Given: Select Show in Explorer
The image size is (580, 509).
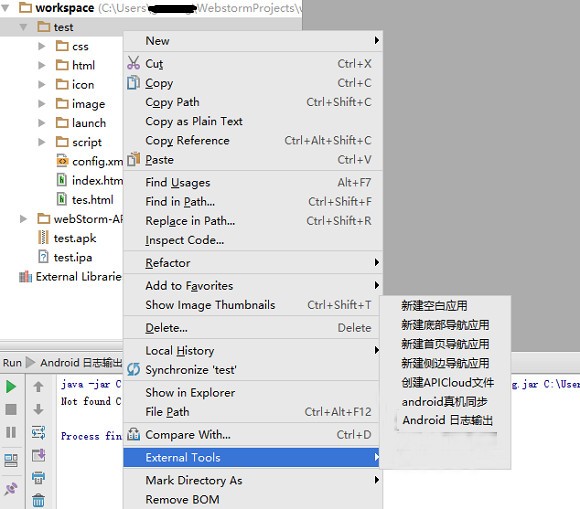Looking at the screenshot, I should click(x=253, y=392).
